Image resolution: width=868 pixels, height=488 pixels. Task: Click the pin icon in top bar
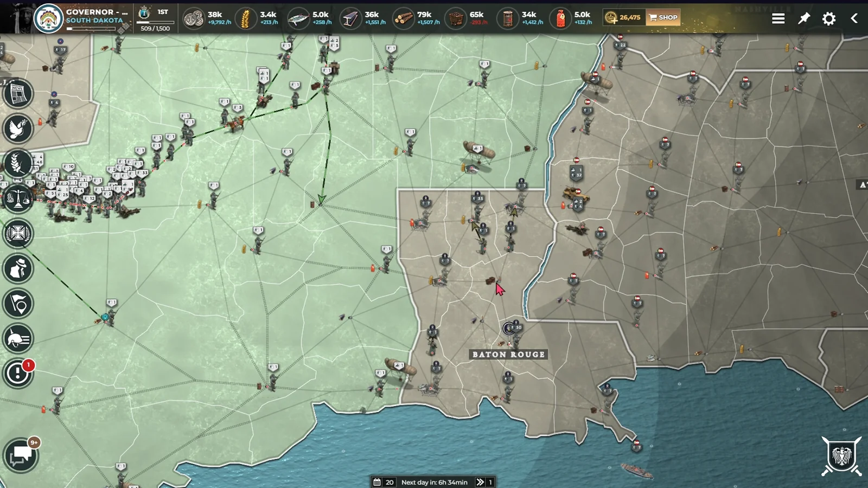[x=804, y=18]
